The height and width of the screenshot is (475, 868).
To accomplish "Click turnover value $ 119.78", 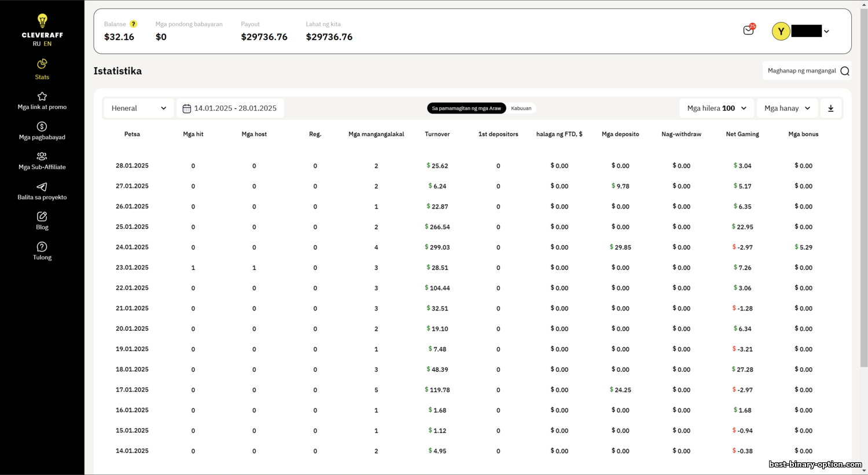I will (437, 390).
